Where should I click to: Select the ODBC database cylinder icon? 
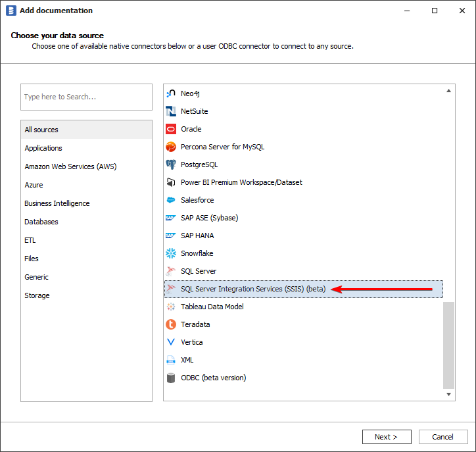171,378
